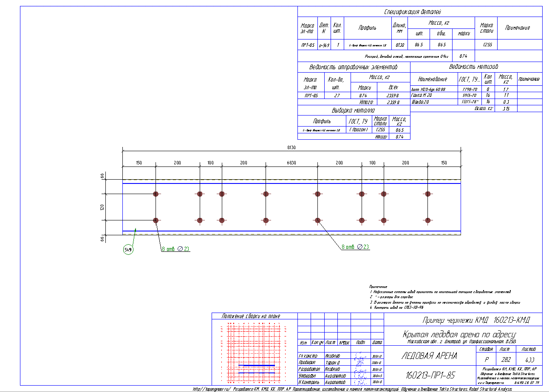Click the ЛЕДОВАЯ АРЕНА title block text
The height and width of the screenshot is (392, 549).
click(x=430, y=356)
